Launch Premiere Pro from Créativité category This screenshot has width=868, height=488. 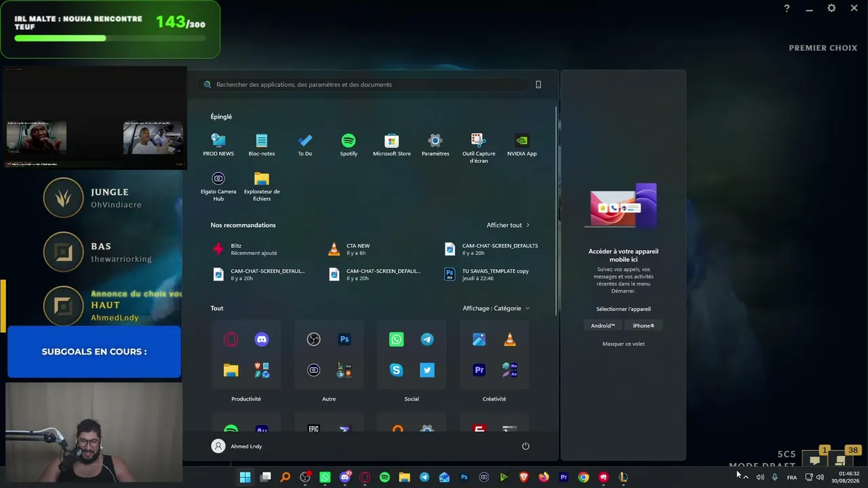[x=479, y=370]
